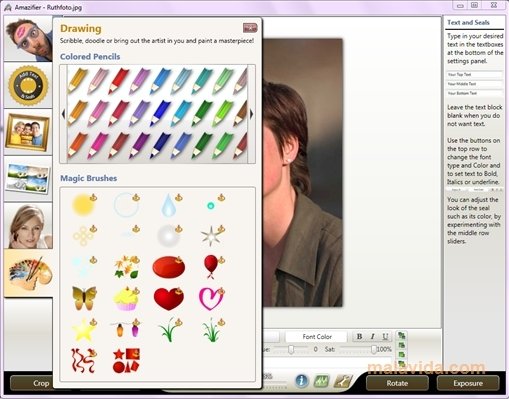Image resolution: width=509 pixels, height=399 pixels.
Task: Toggle Underline text formatting
Action: [x=385, y=337]
